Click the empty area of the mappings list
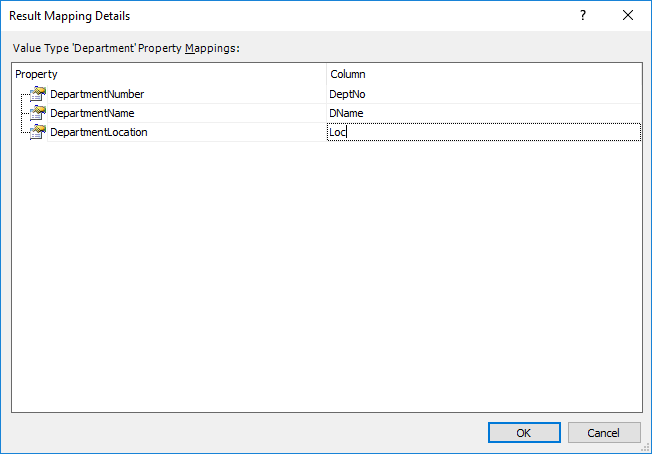 tap(327, 274)
